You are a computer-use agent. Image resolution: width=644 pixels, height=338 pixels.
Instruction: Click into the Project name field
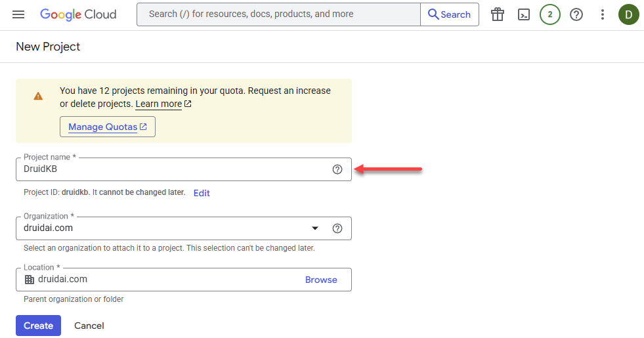point(184,169)
